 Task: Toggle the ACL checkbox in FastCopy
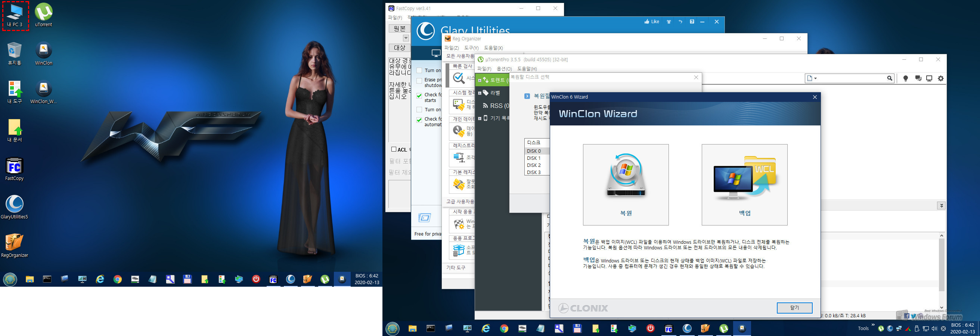tap(394, 149)
